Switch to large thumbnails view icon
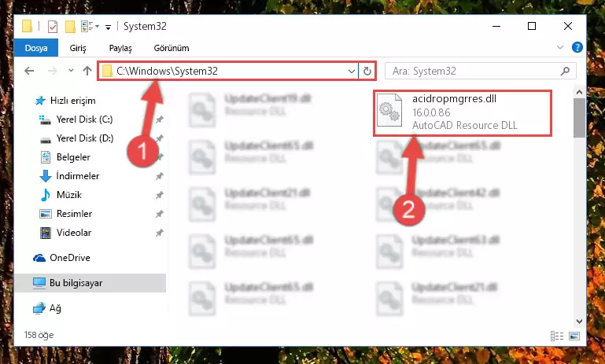 pos(574,336)
